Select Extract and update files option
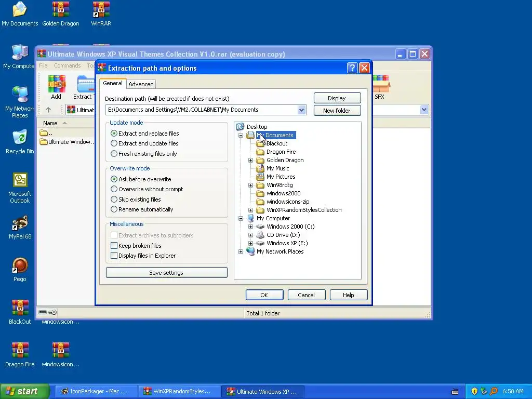Screen dimensions: 532x399 click(145, 143)
